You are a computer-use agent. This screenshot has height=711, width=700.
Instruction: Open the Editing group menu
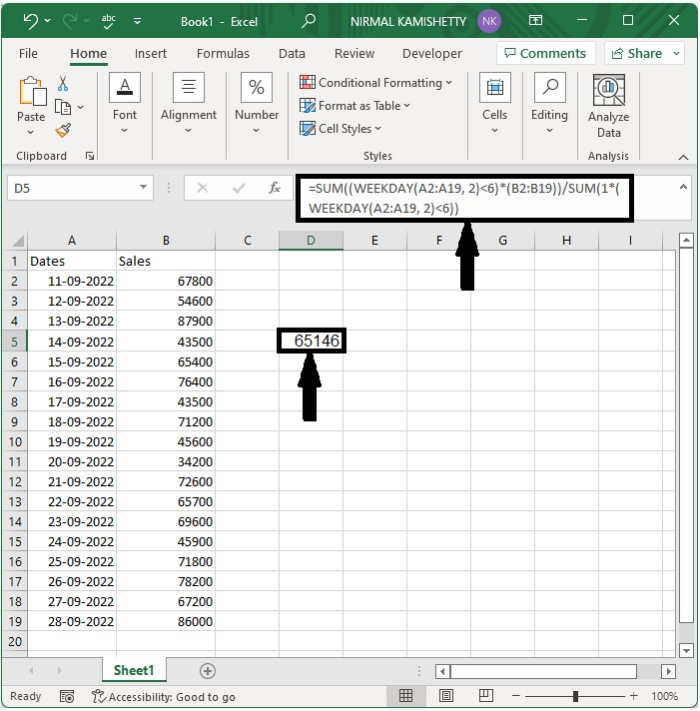click(549, 103)
